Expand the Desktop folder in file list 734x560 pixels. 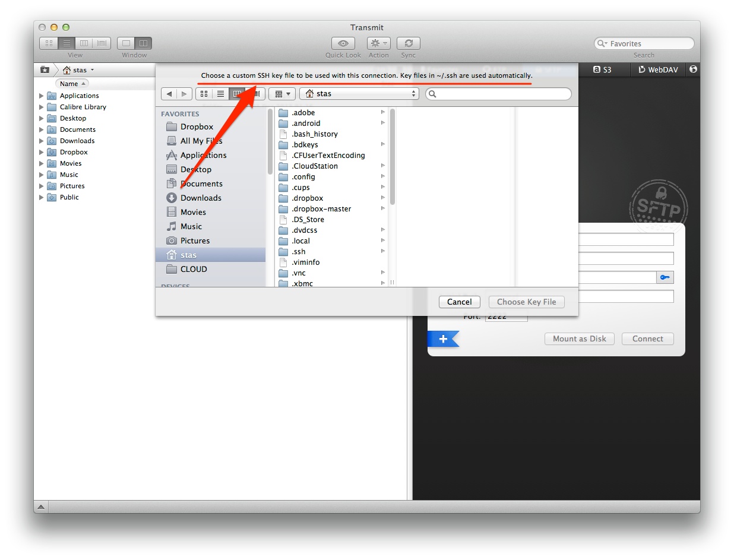tap(42, 118)
